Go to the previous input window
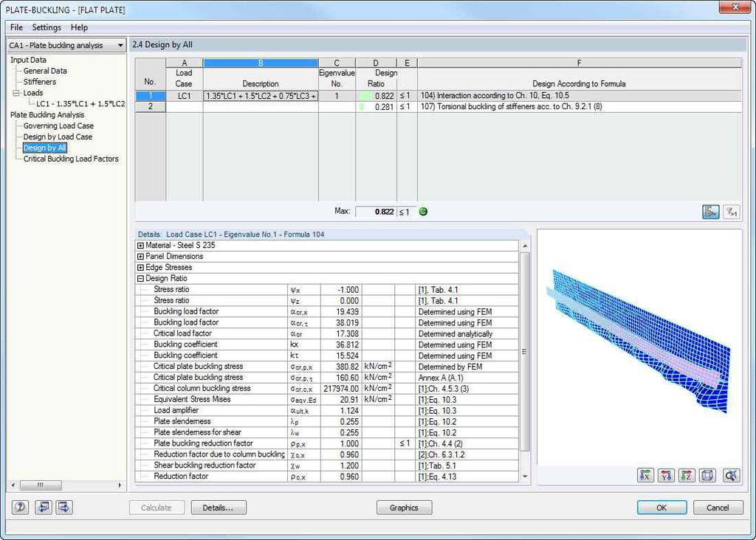The height and width of the screenshot is (540, 756). click(44, 508)
